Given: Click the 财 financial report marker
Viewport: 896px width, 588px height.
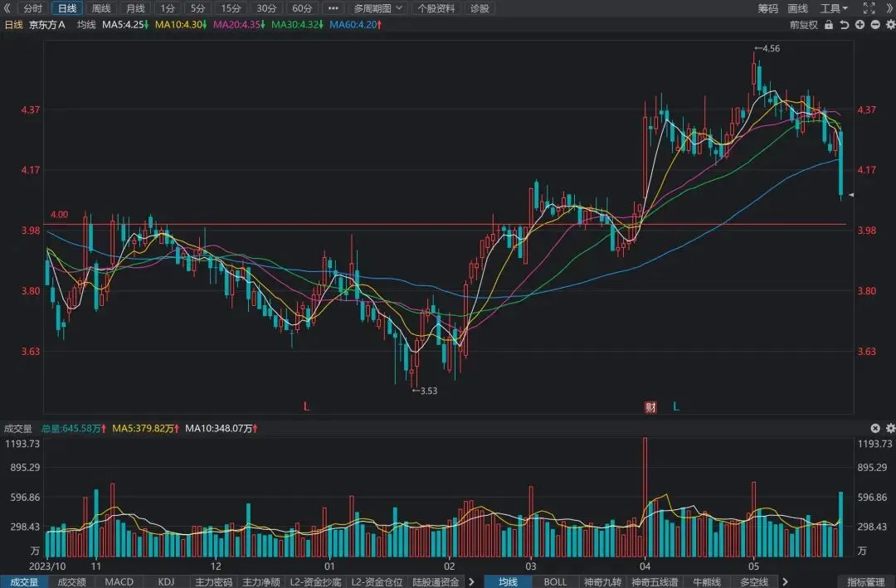Looking at the screenshot, I should pyautogui.click(x=650, y=407).
